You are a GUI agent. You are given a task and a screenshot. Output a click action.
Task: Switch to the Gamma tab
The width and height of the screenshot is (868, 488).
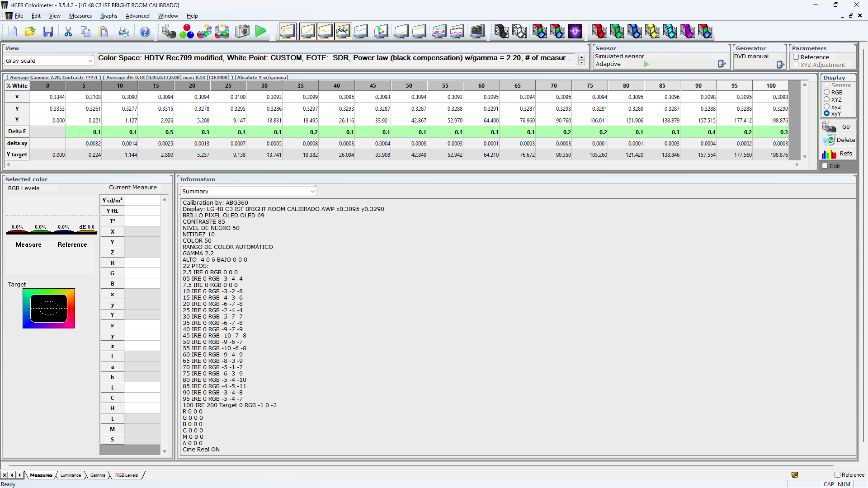98,475
